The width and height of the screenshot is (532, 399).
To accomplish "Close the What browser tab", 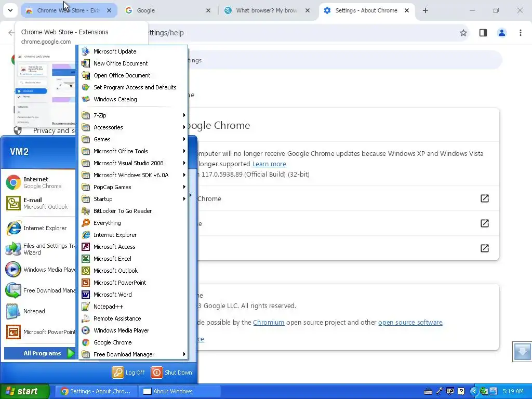I will click(307, 10).
